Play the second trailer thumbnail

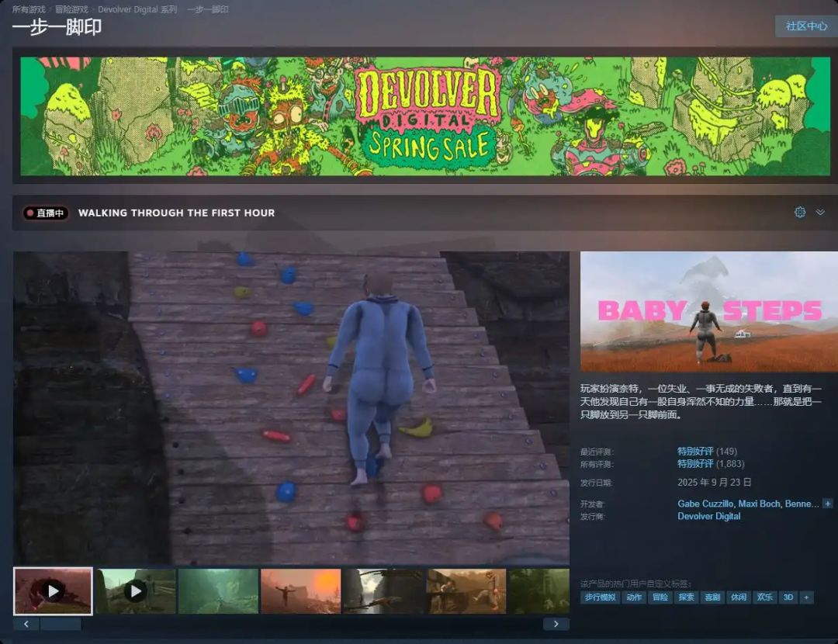point(136,591)
